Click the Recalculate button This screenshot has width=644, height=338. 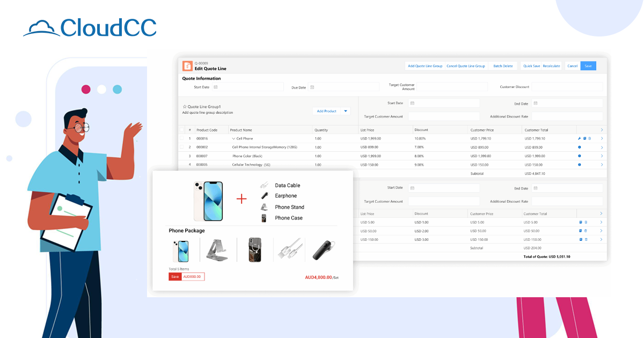pos(551,66)
